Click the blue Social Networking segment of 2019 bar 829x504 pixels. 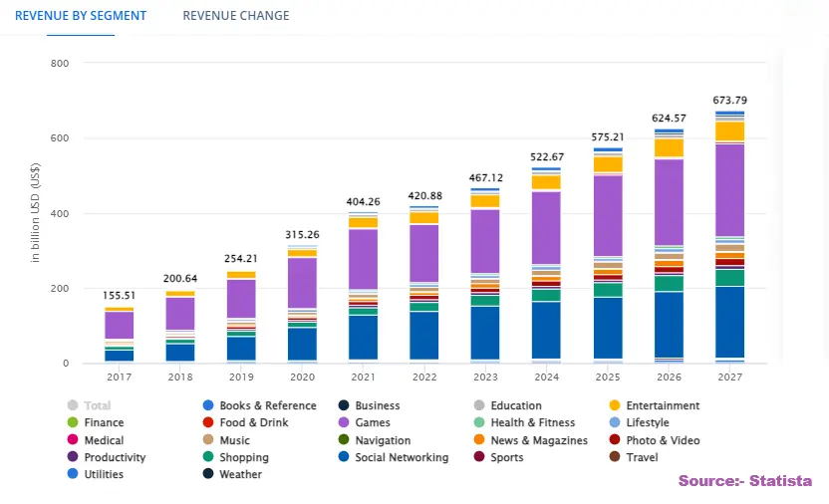[241, 349]
